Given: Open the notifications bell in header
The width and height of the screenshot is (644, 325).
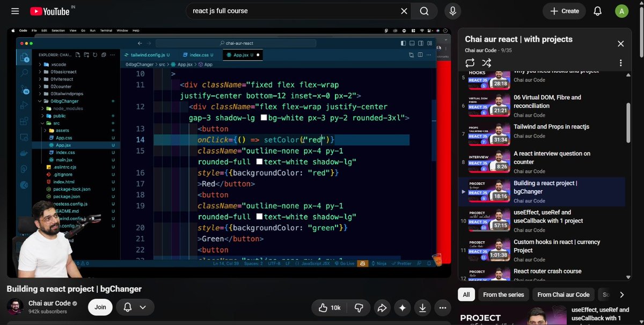Looking at the screenshot, I should tap(597, 11).
